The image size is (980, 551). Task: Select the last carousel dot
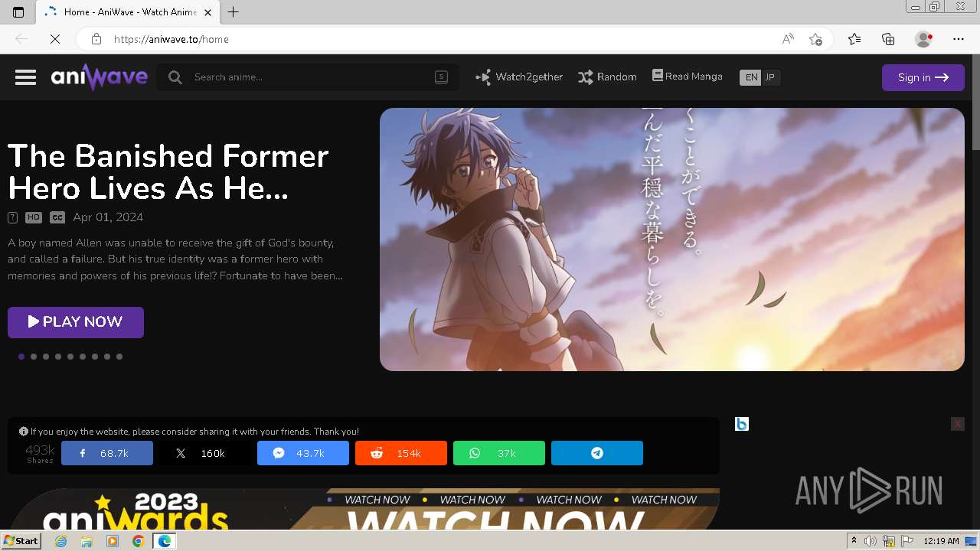119,357
